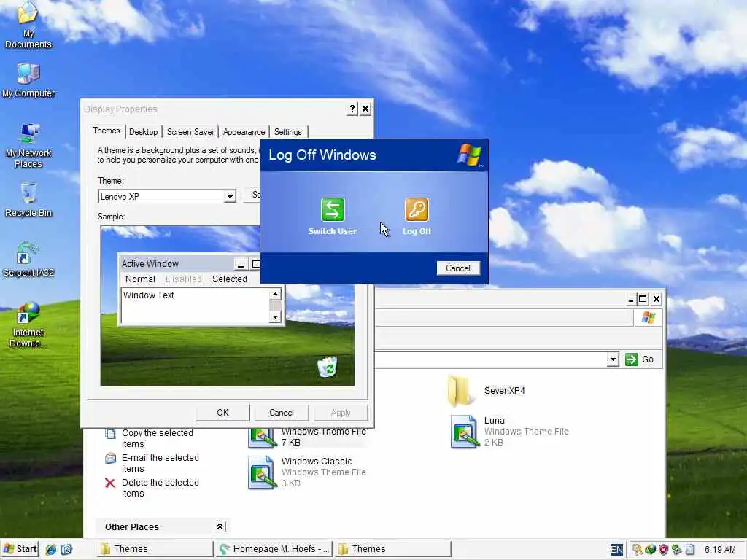Click the Switch User green arrows icon
Viewport: 747px width, 560px height.
point(333,209)
